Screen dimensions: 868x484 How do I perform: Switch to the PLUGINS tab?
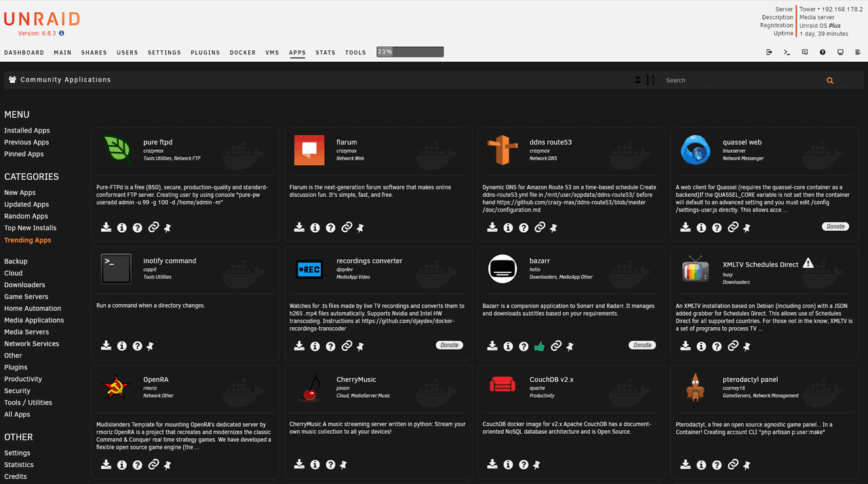(205, 52)
